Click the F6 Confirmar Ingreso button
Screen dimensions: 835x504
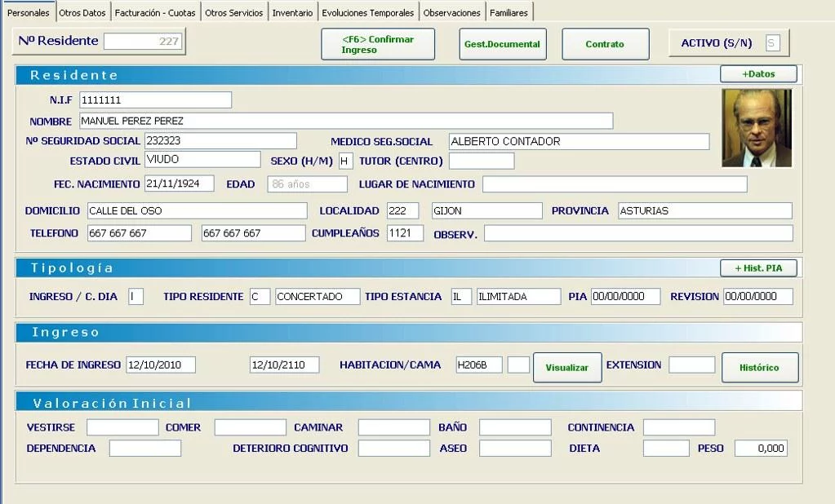(x=378, y=44)
